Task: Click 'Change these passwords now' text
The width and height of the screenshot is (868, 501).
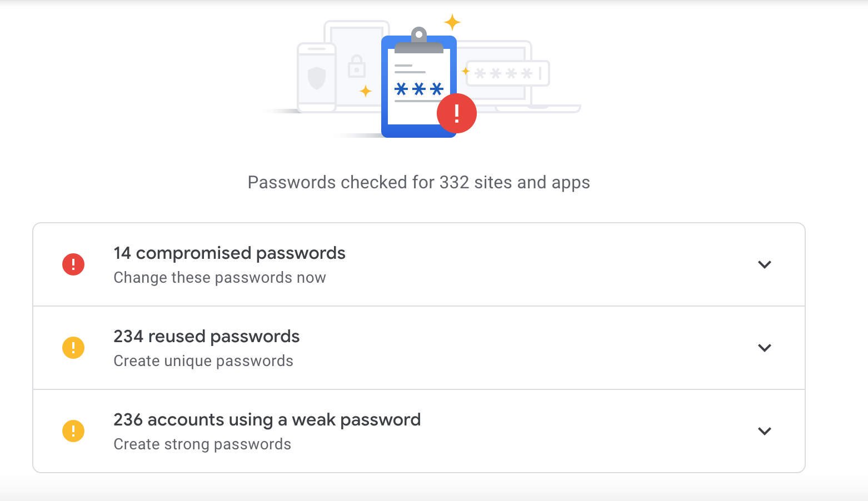Action: click(x=220, y=278)
